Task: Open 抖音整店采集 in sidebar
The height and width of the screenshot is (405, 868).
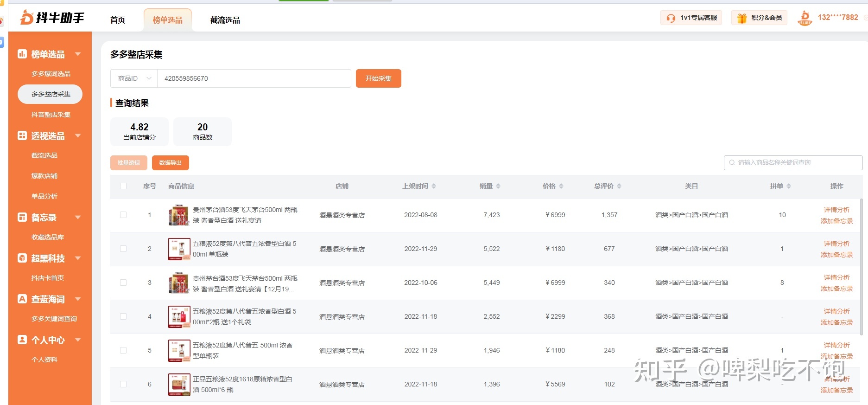Action: pos(51,115)
